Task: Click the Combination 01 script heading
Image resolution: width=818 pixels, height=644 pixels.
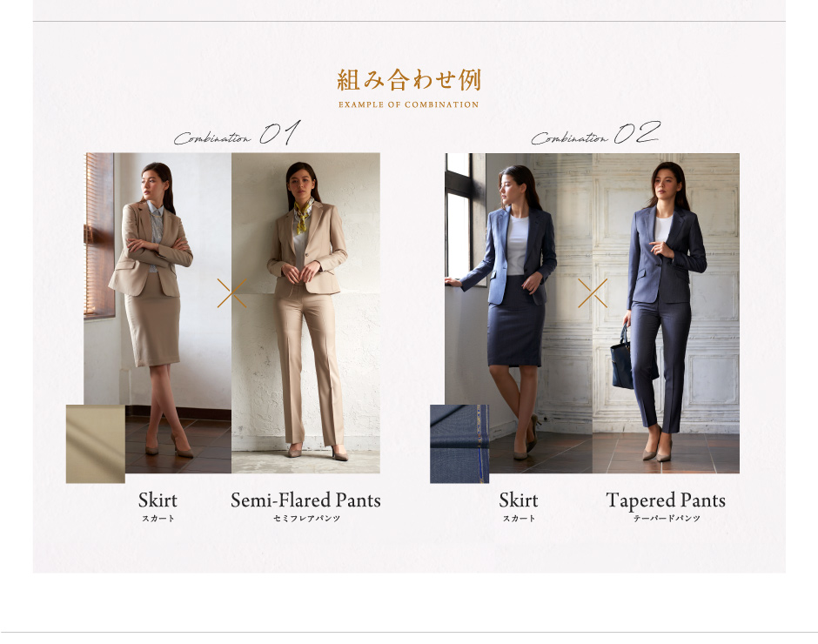Action: point(238,133)
